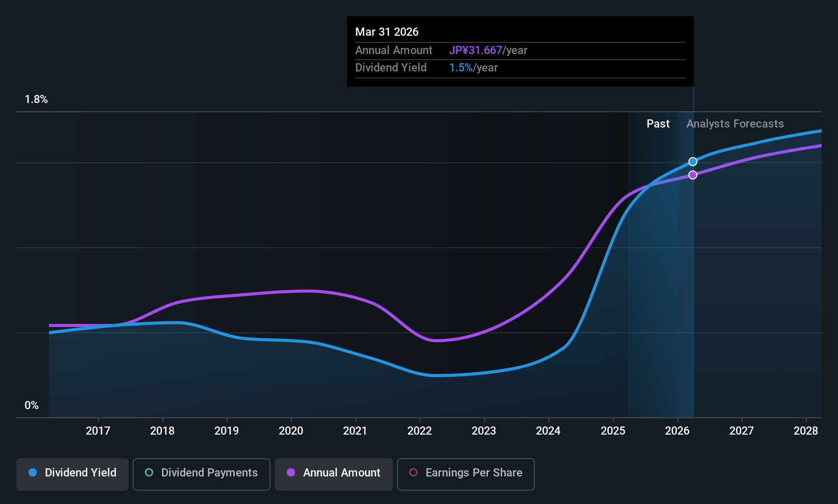Image resolution: width=838 pixels, height=504 pixels.
Task: Click the purple Annual Amount data point
Action: coord(693,175)
